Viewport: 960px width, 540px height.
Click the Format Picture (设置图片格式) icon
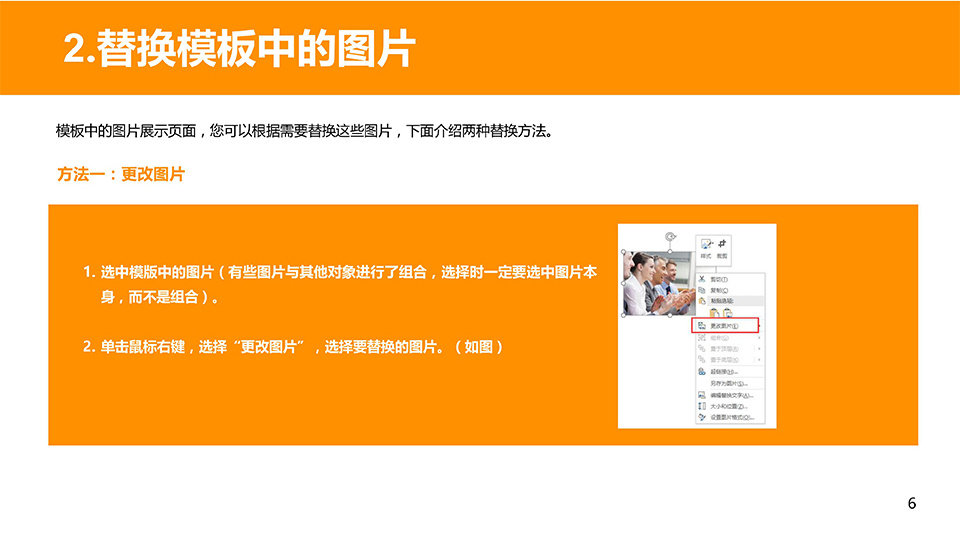(x=702, y=418)
